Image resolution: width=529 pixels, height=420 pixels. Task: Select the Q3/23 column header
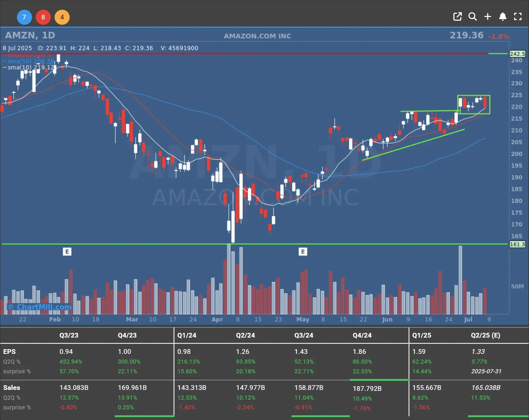click(69, 335)
